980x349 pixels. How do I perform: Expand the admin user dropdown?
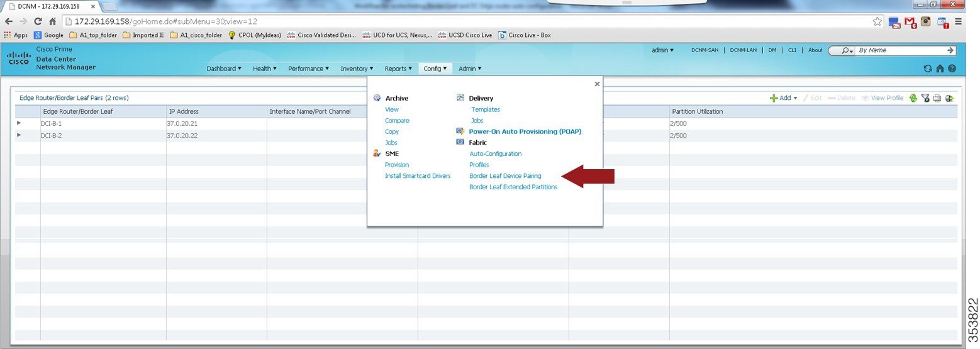coord(662,50)
